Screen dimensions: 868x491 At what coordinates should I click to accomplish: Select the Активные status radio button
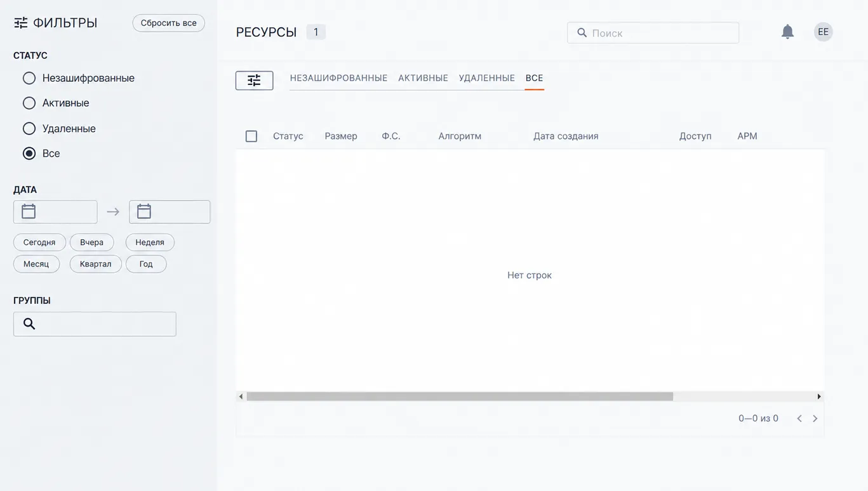tap(29, 103)
